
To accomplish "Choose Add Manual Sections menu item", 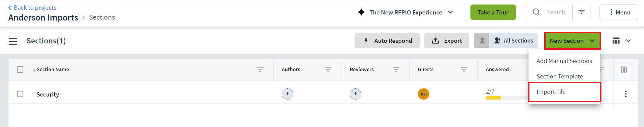I will tap(564, 61).
